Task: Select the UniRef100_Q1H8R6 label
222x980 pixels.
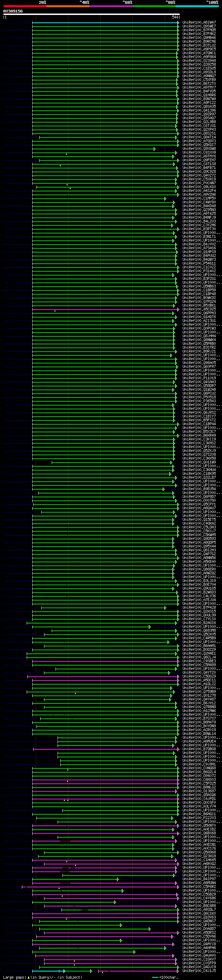Action: [x=199, y=95]
